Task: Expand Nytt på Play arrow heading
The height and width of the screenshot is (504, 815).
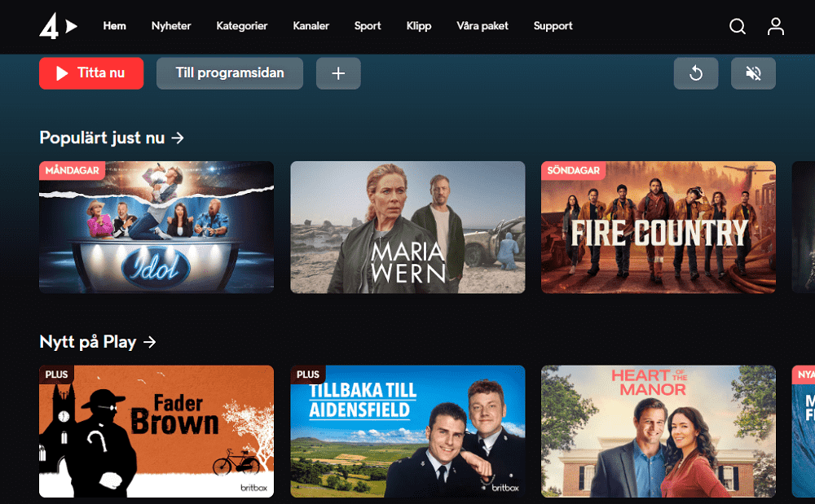Action: tap(98, 341)
